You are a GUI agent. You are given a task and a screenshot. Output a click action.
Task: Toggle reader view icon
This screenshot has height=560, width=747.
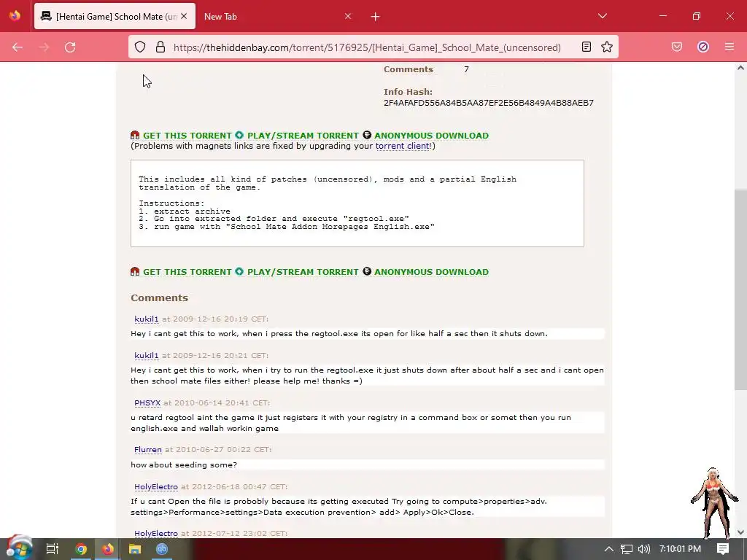(587, 47)
